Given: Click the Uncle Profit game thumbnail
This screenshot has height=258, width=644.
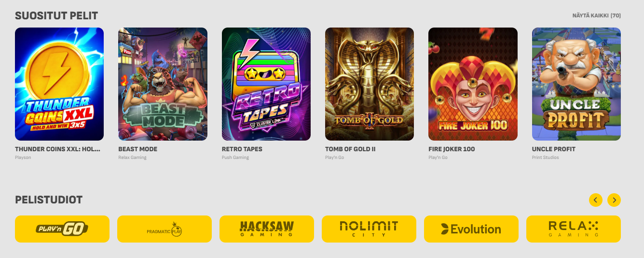Looking at the screenshot, I should coord(576,84).
